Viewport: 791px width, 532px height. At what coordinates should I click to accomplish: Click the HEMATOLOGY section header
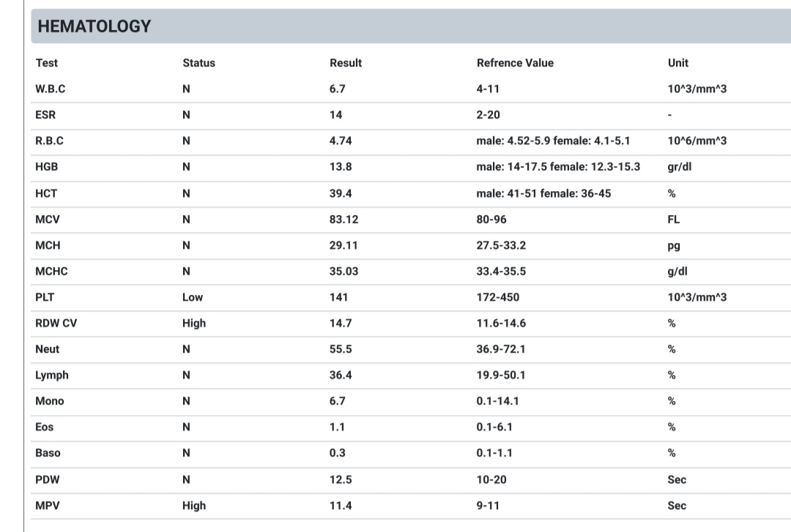tap(94, 26)
